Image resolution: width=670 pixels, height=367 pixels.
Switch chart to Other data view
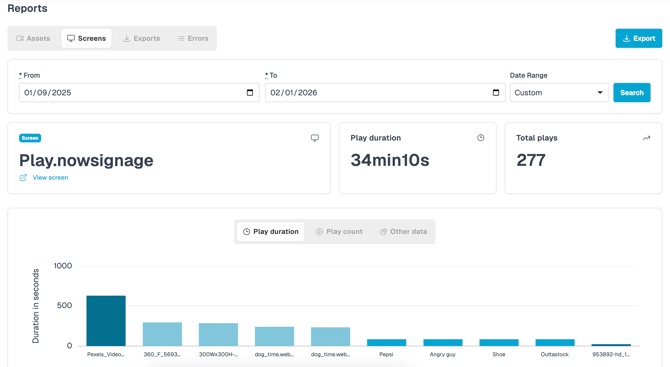tap(403, 232)
